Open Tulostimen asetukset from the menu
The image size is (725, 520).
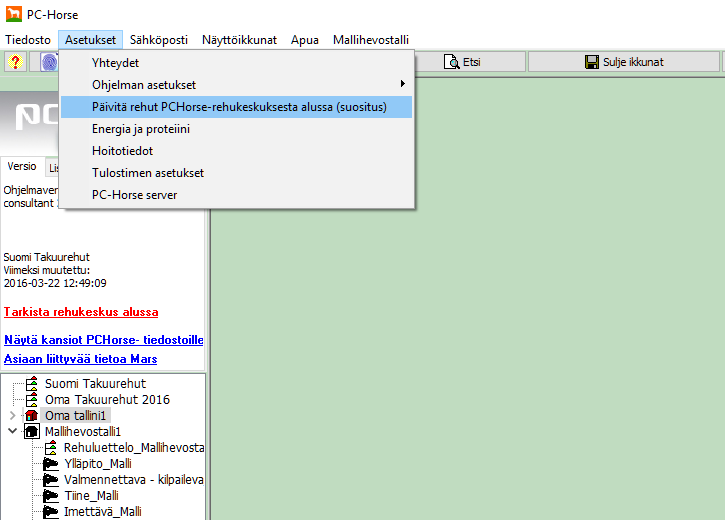click(x=236, y=173)
